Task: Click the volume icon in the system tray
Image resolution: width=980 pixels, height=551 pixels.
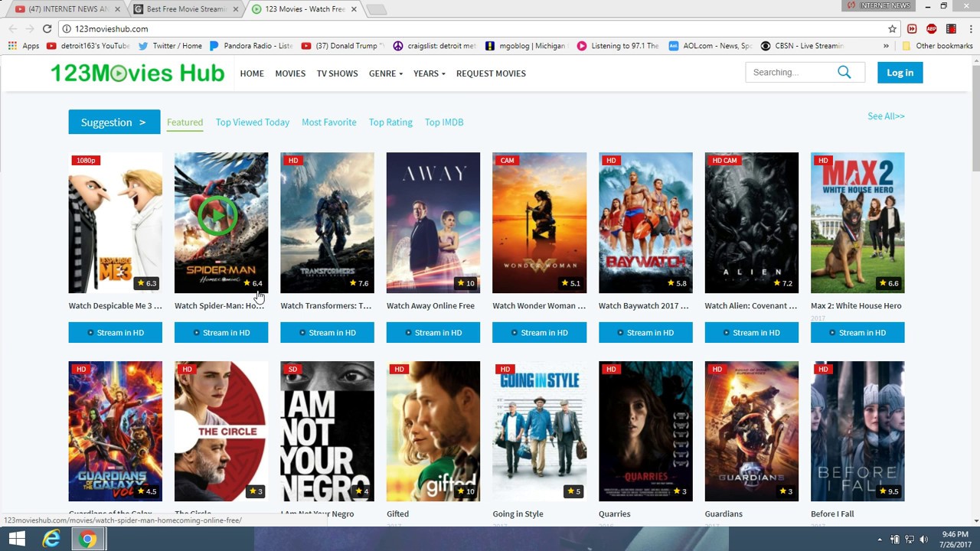Action: click(923, 540)
